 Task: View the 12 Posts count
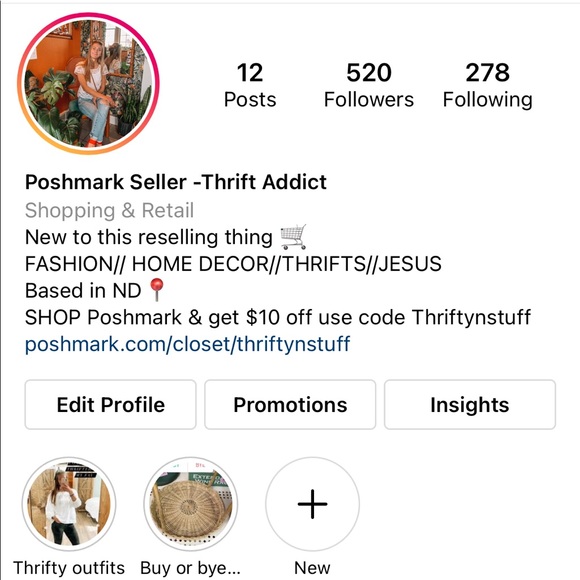250,85
